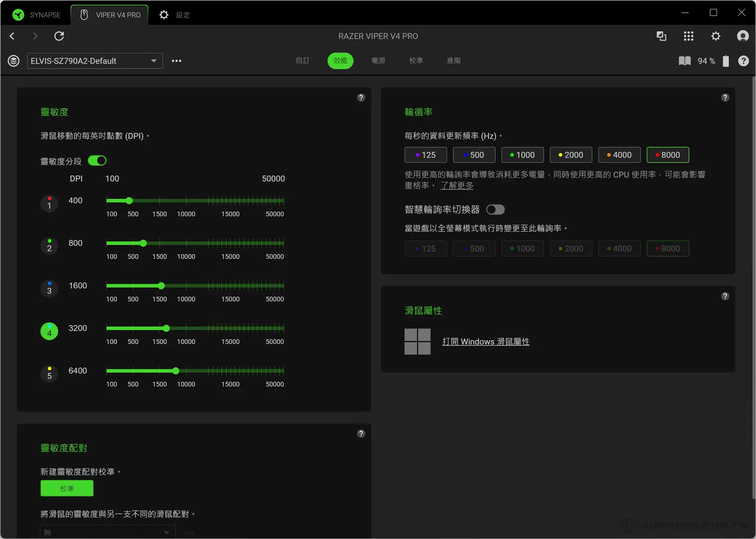756x539 pixels.
Task: Select DPI stage 5
Action: (49, 374)
